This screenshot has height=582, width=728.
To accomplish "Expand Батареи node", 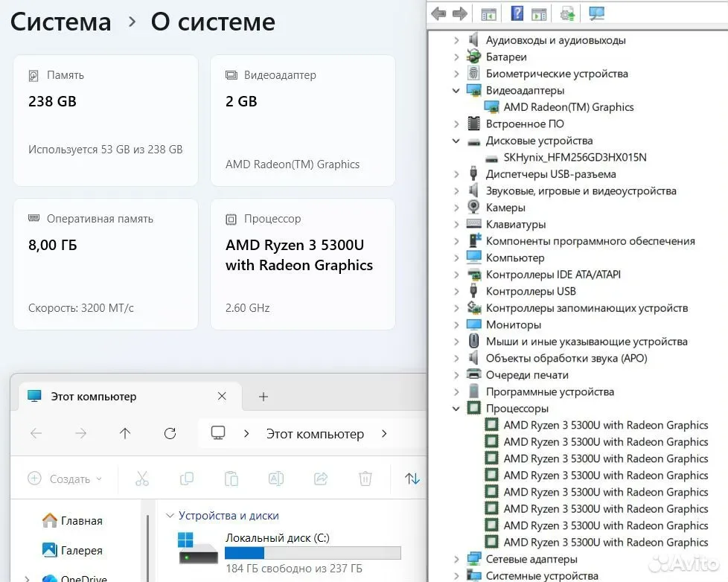I will [x=456, y=57].
